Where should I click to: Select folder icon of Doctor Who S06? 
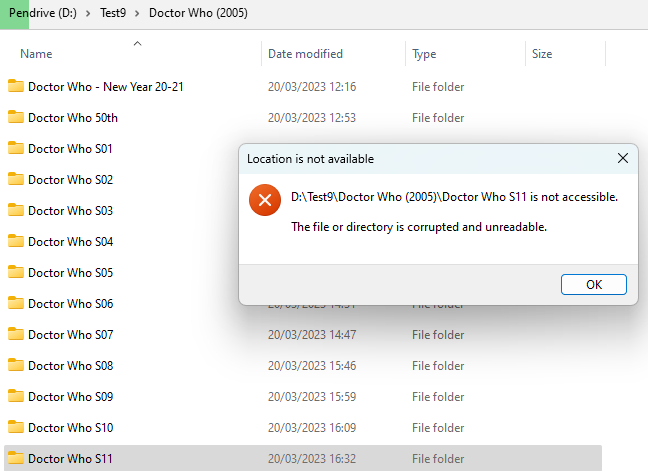(16, 303)
